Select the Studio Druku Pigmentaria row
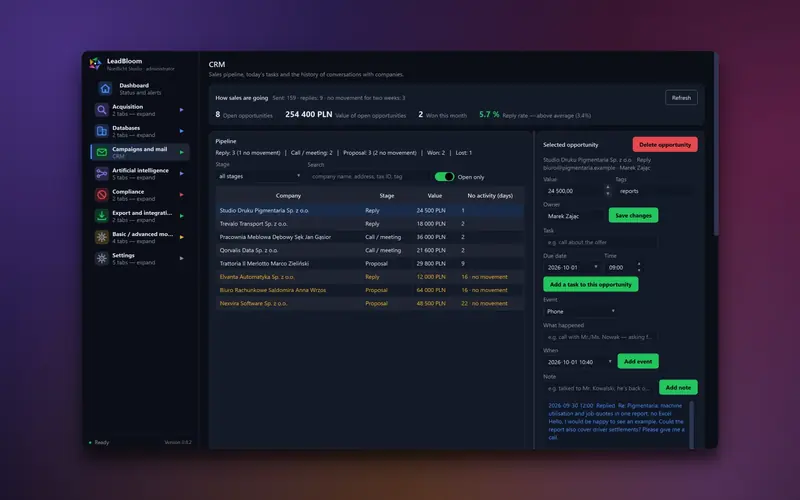Image resolution: width=800 pixels, height=500 pixels. click(370, 210)
